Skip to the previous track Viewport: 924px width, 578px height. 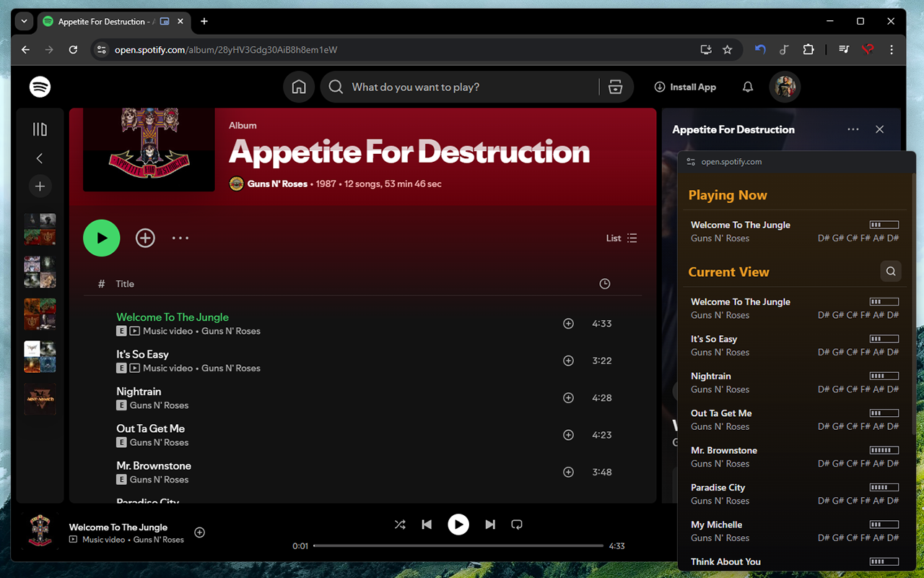click(427, 525)
